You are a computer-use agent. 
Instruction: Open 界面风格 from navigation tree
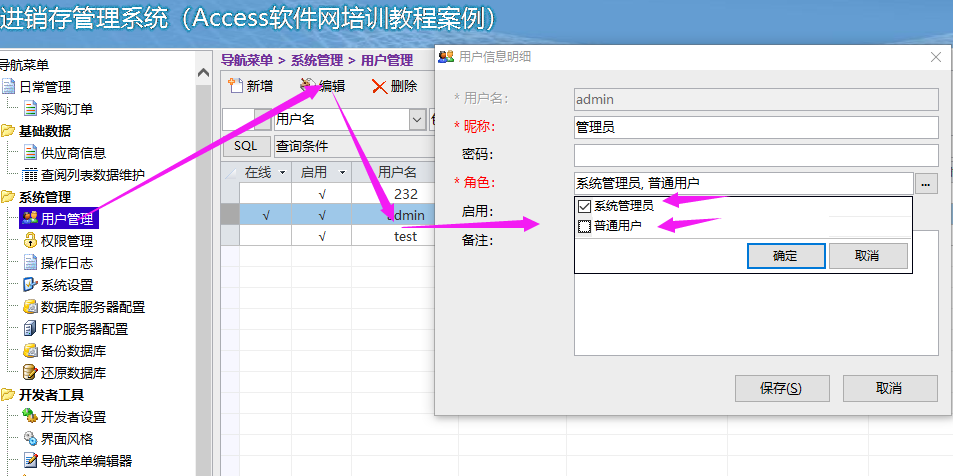tap(67, 439)
